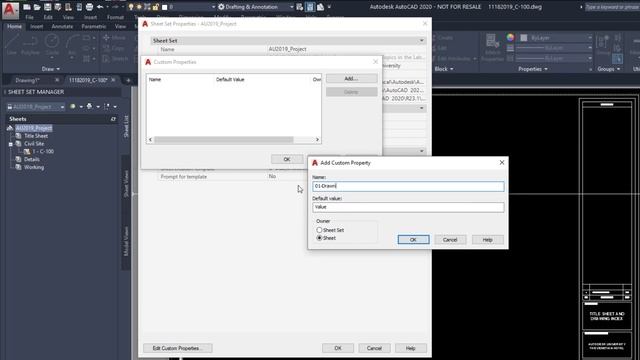Click the sheet selections icon in Sheet Set Manager
This screenshot has height=360, width=640.
tap(107, 107)
